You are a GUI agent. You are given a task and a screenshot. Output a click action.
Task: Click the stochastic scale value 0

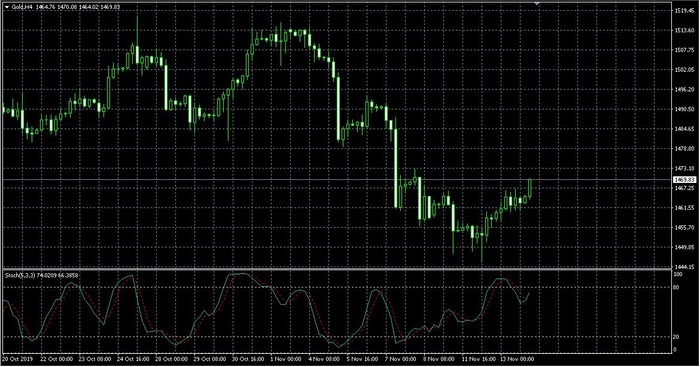675,350
